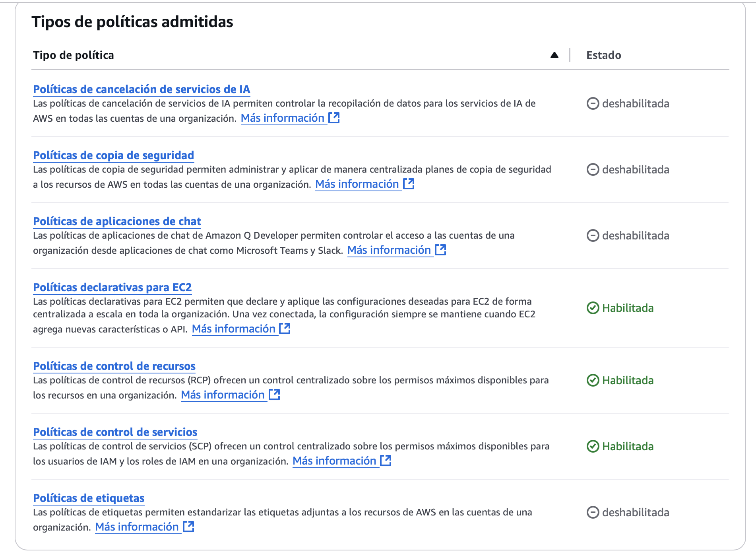Click external link icon in backup policies row

coord(409,184)
